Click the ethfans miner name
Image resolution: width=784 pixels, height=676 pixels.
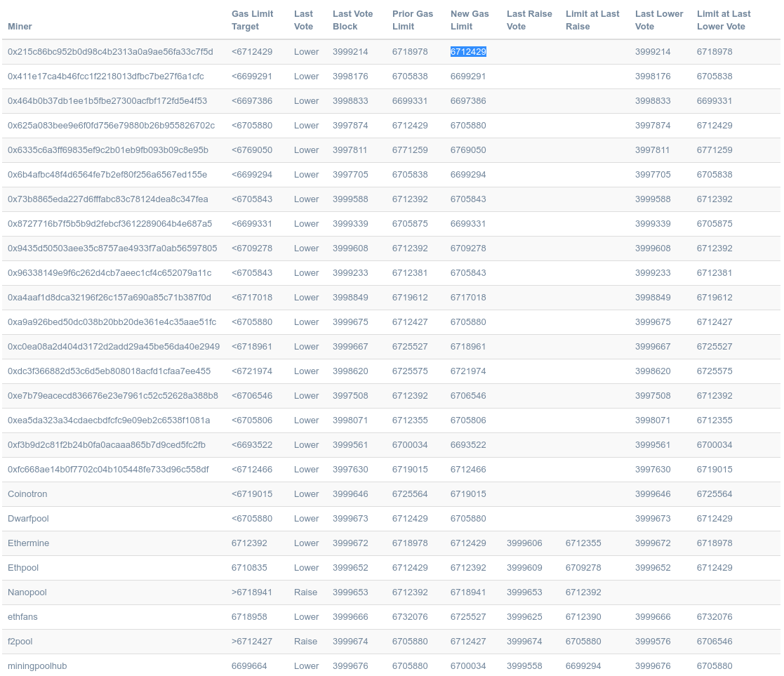[22, 616]
